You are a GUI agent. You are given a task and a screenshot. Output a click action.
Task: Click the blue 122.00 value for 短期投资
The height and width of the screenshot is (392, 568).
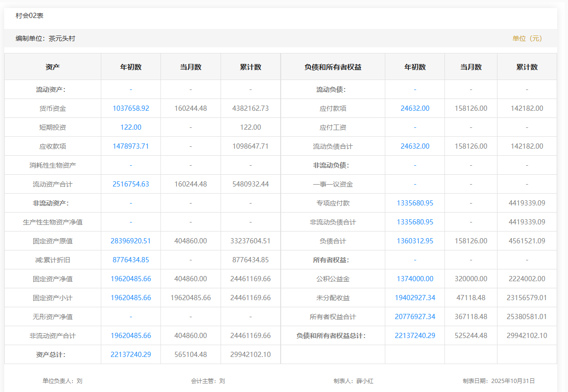point(131,127)
